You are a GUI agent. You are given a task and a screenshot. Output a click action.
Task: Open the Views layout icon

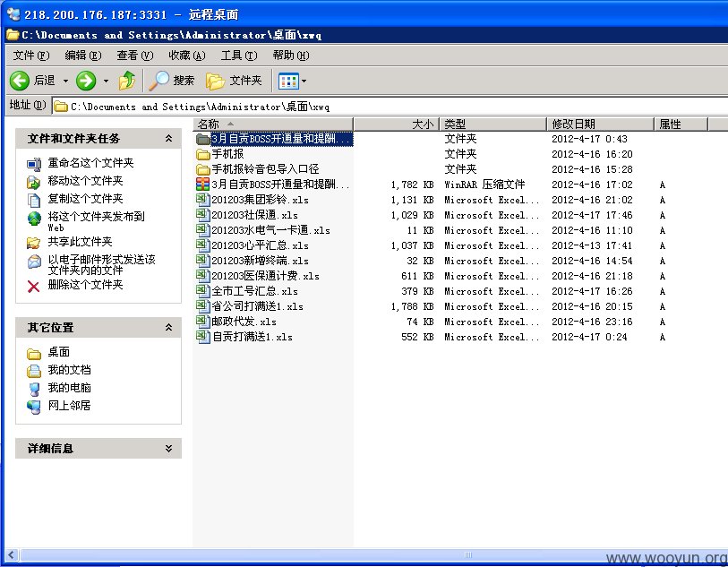click(x=287, y=82)
